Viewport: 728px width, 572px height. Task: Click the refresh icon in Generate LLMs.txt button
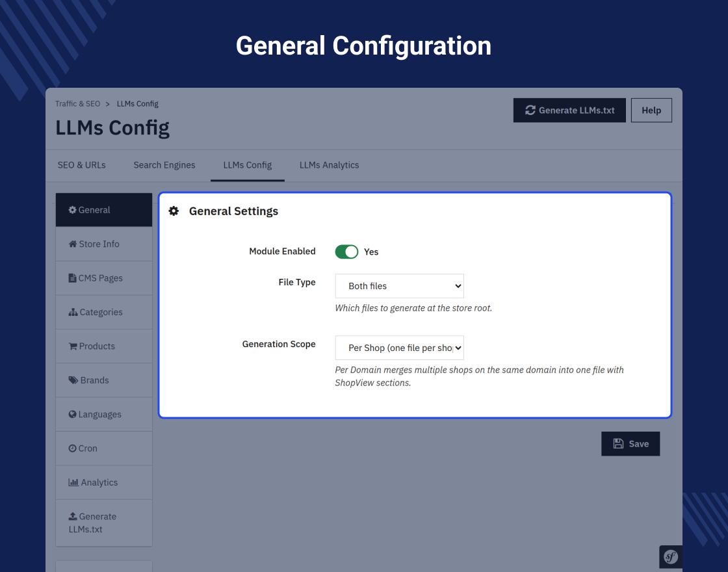[x=530, y=110]
